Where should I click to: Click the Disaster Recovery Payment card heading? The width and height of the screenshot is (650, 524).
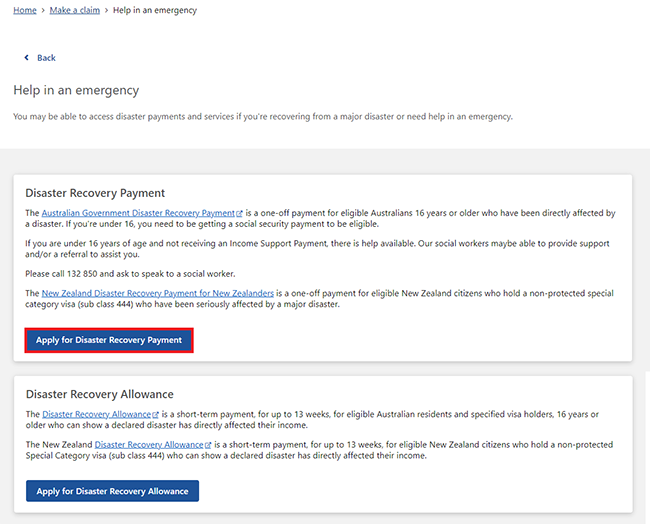point(95,193)
